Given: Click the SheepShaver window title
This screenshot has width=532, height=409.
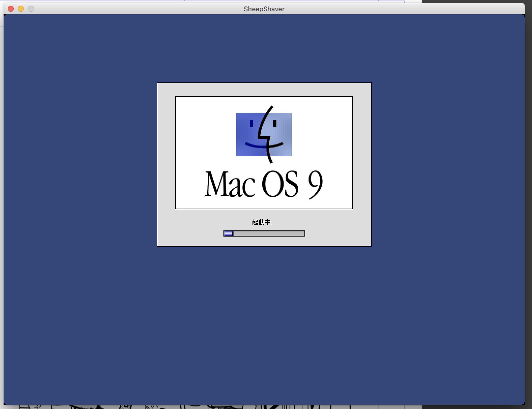Looking at the screenshot, I should point(264,9).
